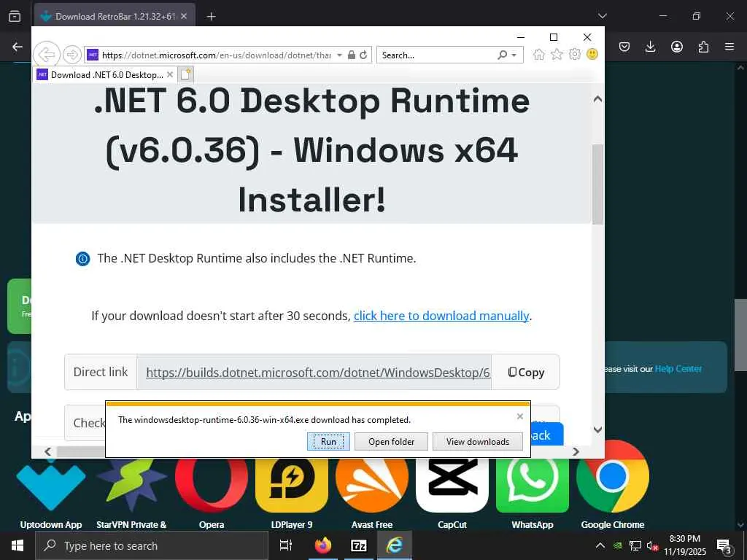The image size is (747, 560).
Task: Click the IE horizontal scroll right arrow
Action: click(x=576, y=451)
